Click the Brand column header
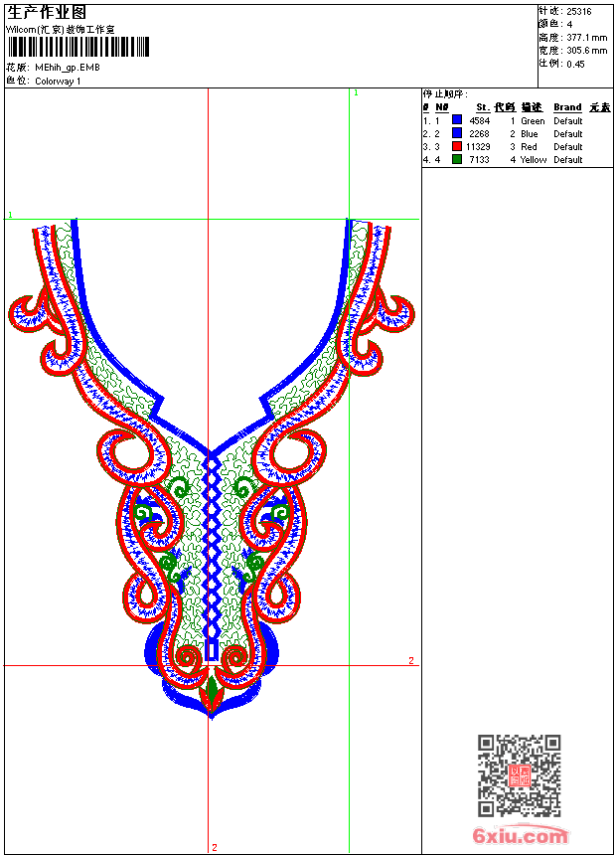 tap(567, 107)
